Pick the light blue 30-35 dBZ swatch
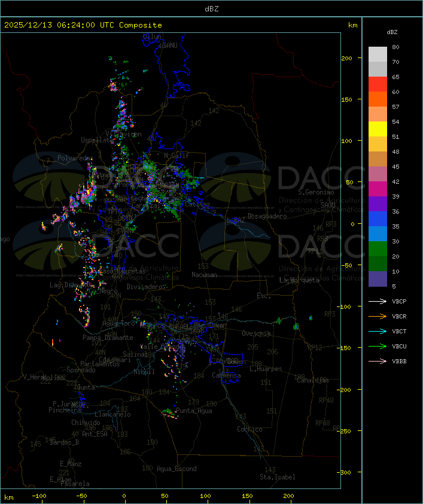The image size is (423, 504). (378, 234)
